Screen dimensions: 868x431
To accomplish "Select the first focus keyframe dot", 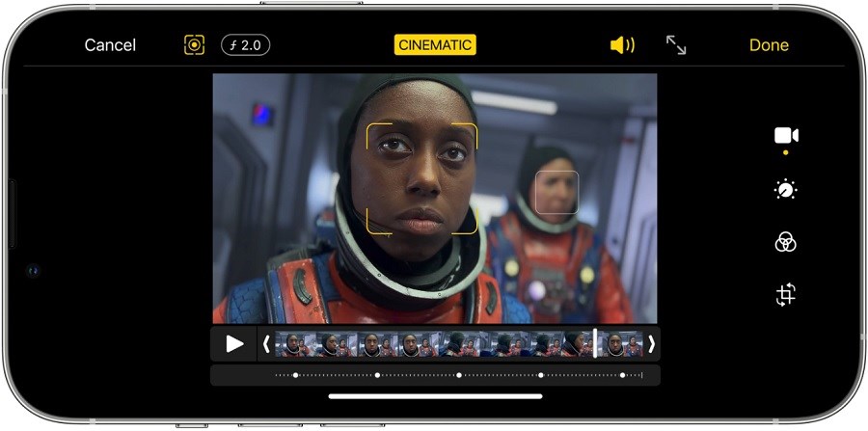I will click(x=295, y=375).
